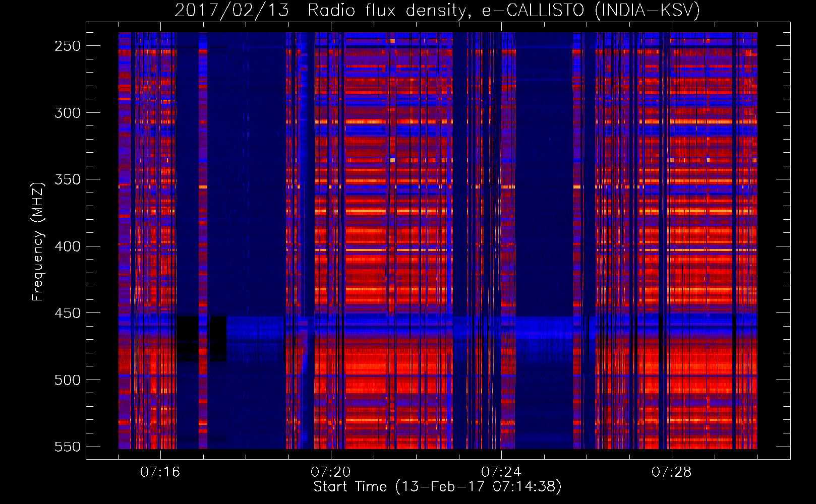Image resolution: width=816 pixels, height=504 pixels.
Task: Click the 350 frequency tick label
Action: coord(68,179)
